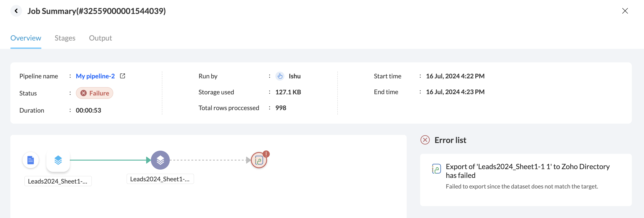
Task: Click the red Failure status badge
Action: [95, 93]
